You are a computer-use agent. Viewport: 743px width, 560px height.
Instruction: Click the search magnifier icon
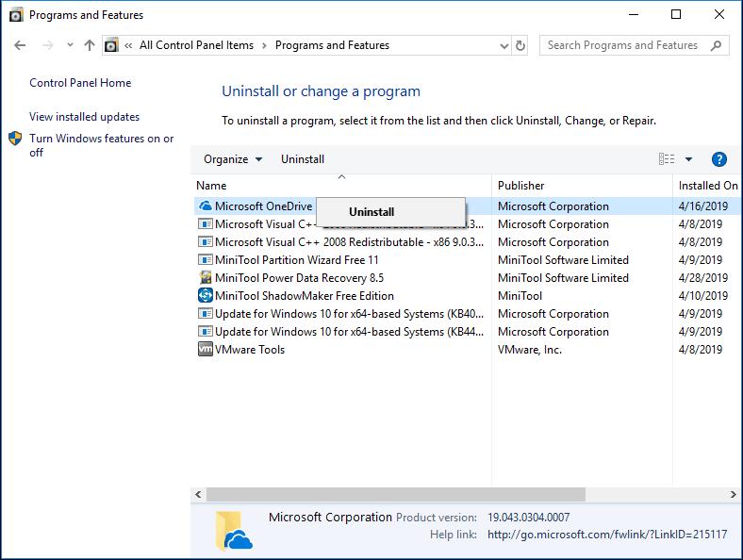point(717,45)
